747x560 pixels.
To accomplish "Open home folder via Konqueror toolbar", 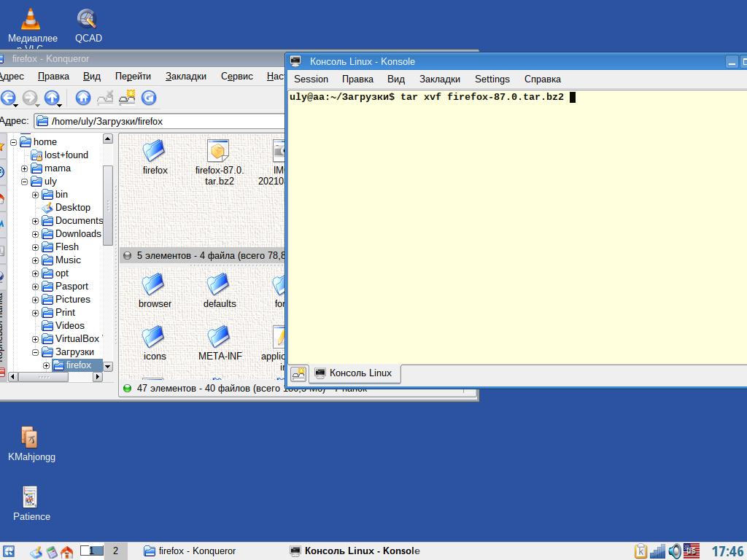I will pos(83,98).
